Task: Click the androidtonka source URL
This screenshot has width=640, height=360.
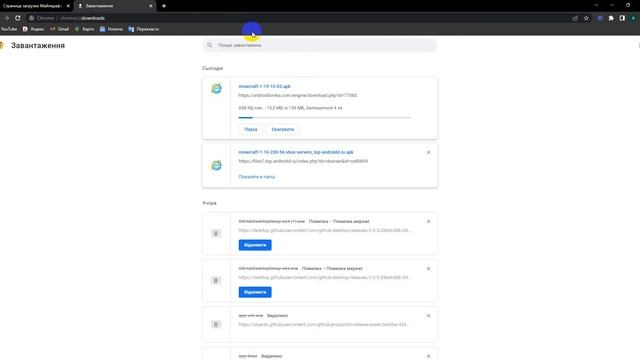Action: tap(298, 96)
